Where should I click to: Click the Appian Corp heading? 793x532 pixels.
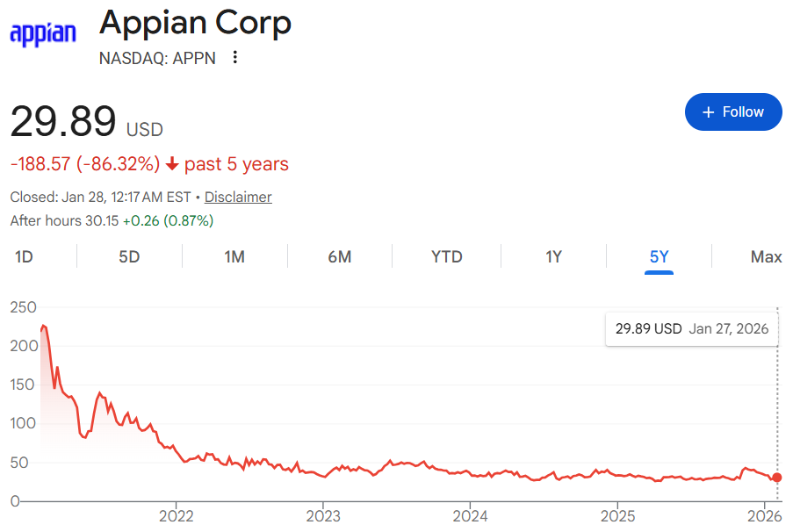[x=195, y=24]
